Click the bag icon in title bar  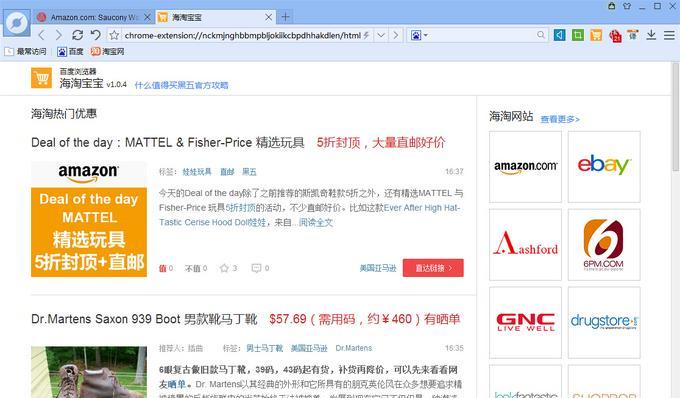tap(611, 6)
